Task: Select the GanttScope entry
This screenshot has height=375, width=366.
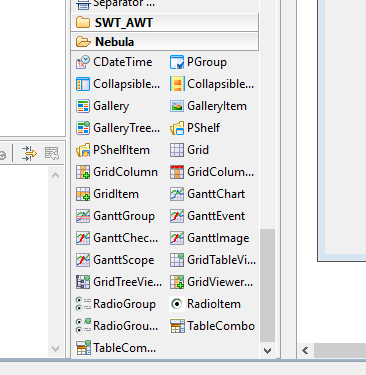Action: tap(115, 260)
